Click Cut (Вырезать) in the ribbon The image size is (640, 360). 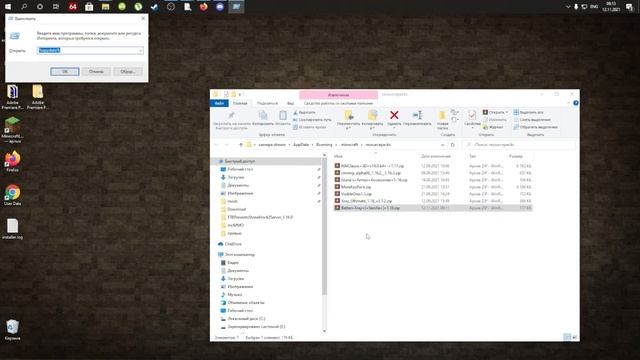[x=304, y=112]
